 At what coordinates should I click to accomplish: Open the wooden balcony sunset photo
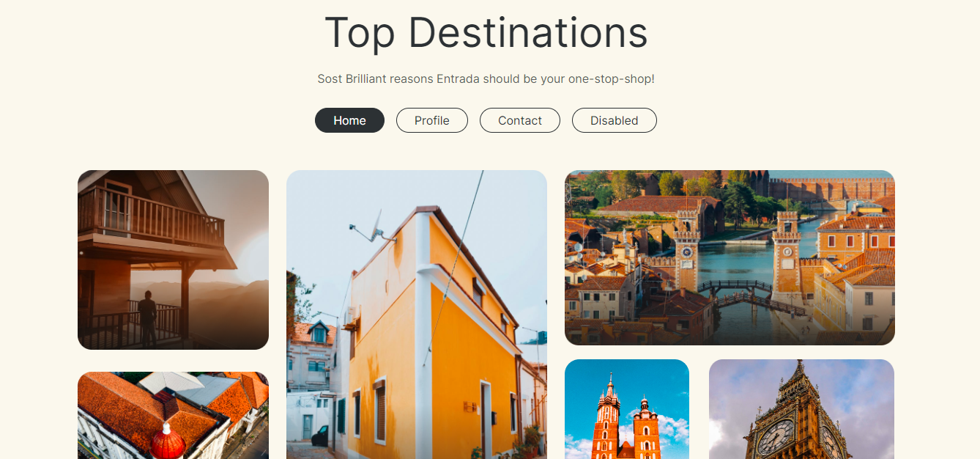[x=173, y=260]
